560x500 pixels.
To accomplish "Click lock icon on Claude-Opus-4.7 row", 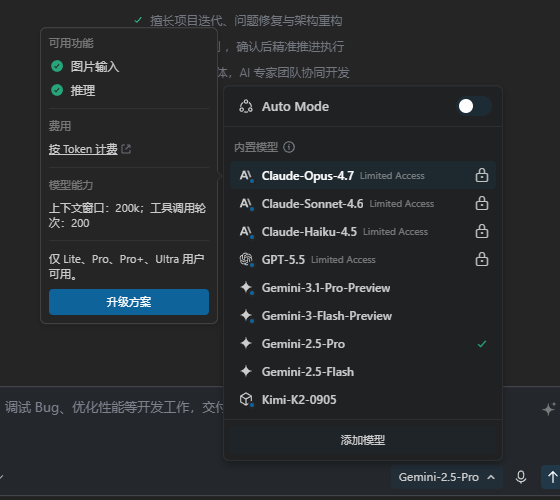I will [481, 175].
